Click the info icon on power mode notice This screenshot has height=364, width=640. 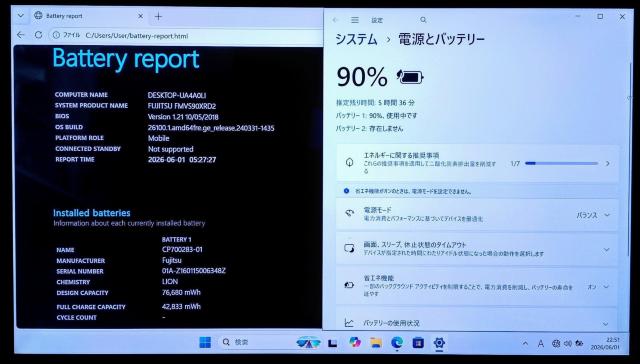tap(347, 191)
